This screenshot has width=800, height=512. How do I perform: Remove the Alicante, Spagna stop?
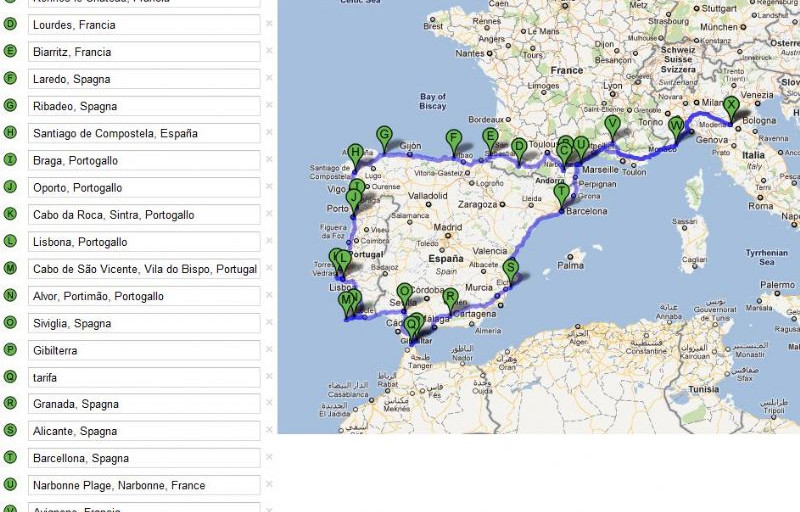click(269, 431)
